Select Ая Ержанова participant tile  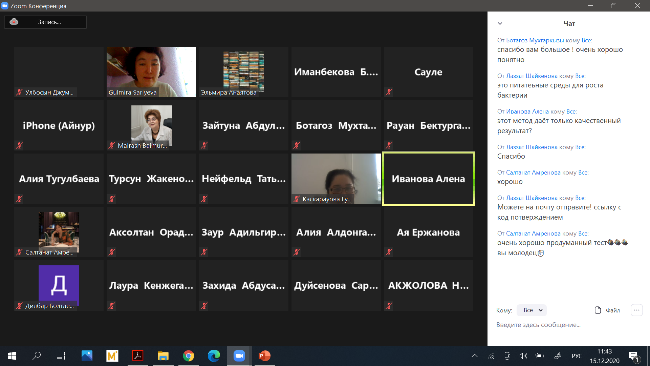428,232
